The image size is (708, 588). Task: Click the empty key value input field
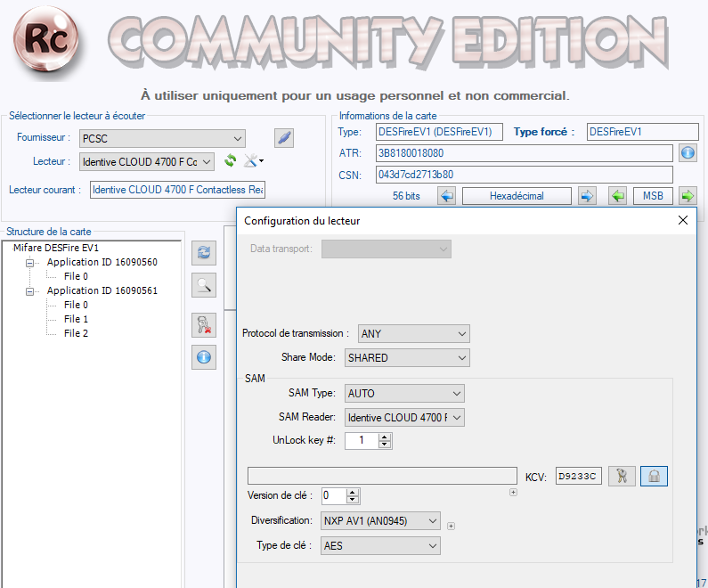[382, 476]
